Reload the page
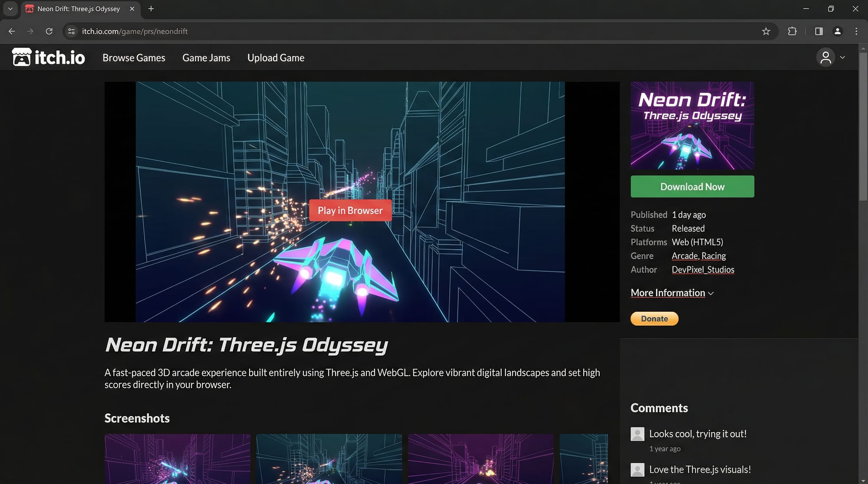 49,31
